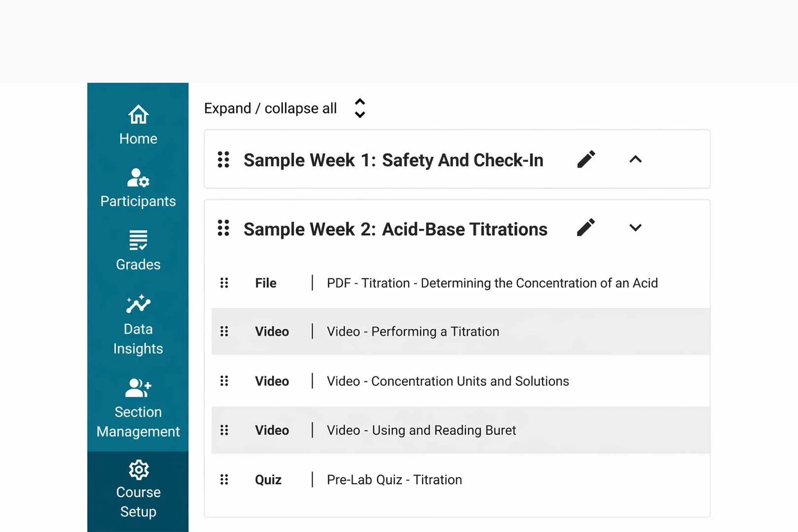Click 'Video' label of Using and Reading Buret row
The image size is (798, 532).
272,431
